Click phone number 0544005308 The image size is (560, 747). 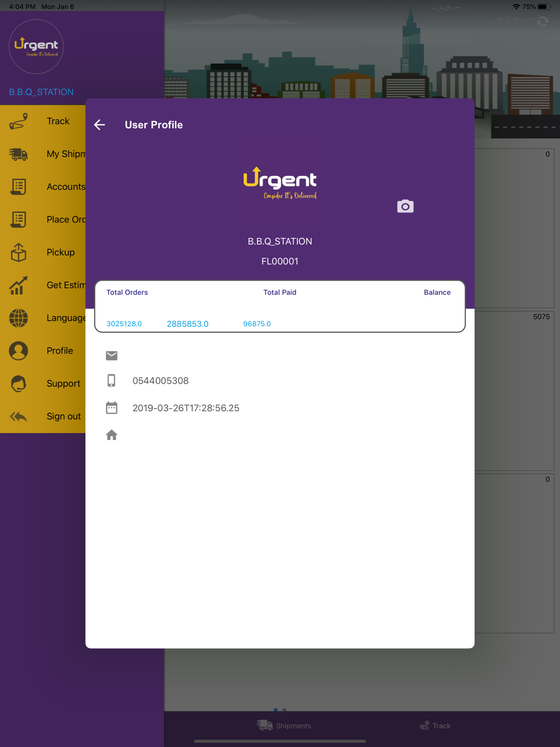pos(161,381)
